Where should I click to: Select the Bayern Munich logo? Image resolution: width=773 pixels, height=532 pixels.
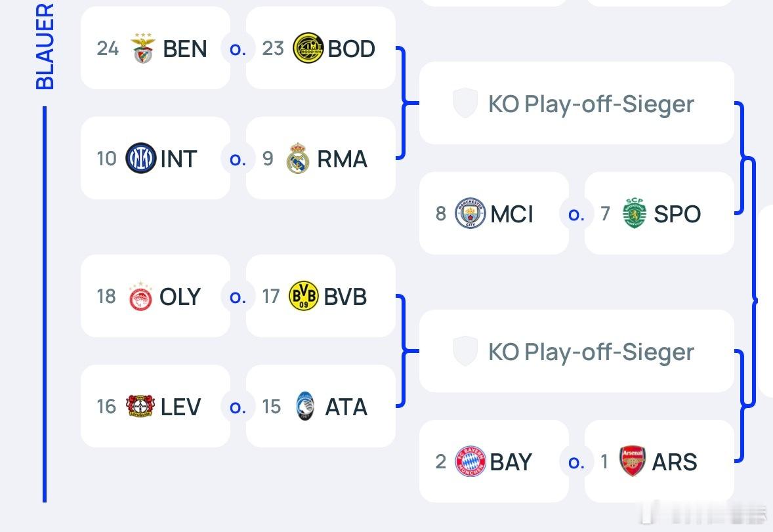(x=470, y=462)
